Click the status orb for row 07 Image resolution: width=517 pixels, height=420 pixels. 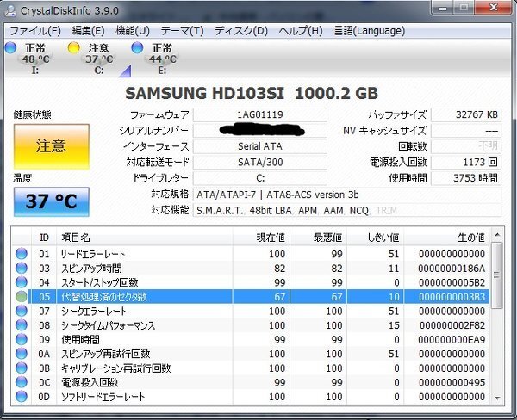[x=22, y=311]
